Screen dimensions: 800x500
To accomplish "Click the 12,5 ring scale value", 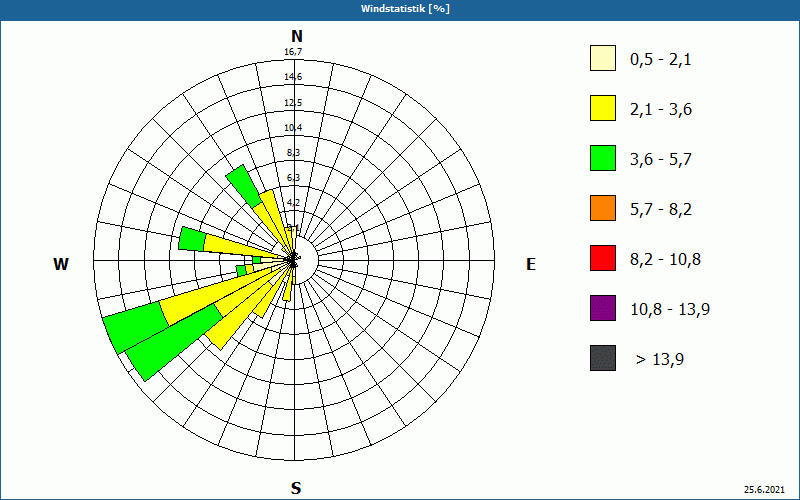I will point(293,103).
